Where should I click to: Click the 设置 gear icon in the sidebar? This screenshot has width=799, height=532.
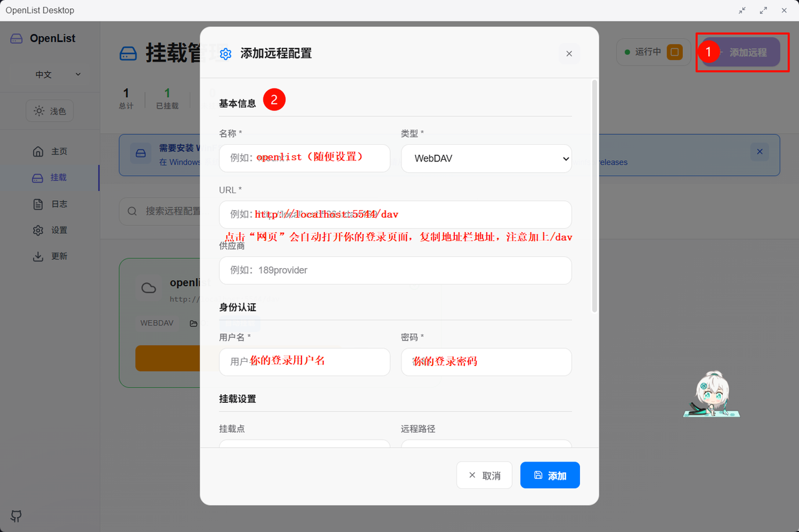[x=38, y=230]
